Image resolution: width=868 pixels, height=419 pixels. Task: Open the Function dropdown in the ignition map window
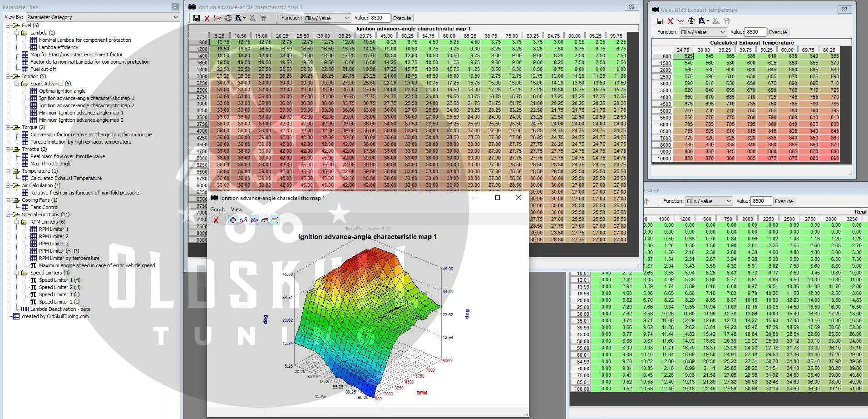[x=327, y=18]
